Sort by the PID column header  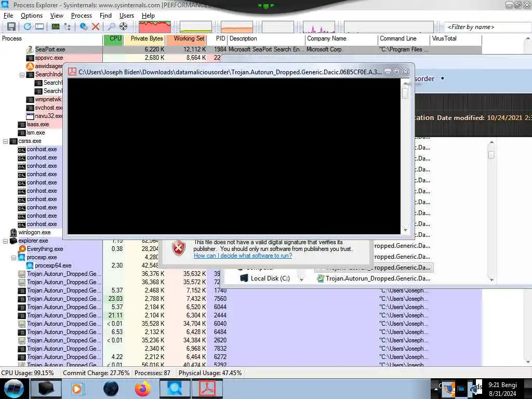click(x=217, y=38)
